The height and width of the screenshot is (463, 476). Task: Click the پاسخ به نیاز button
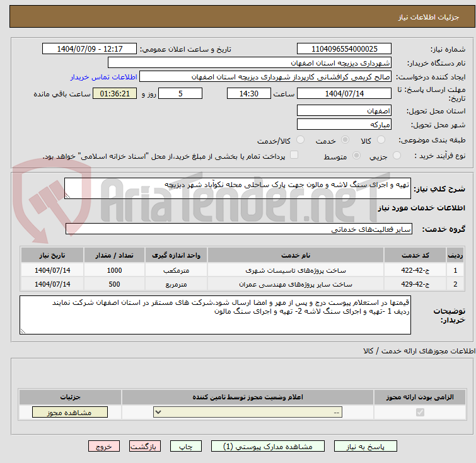coord(365,447)
